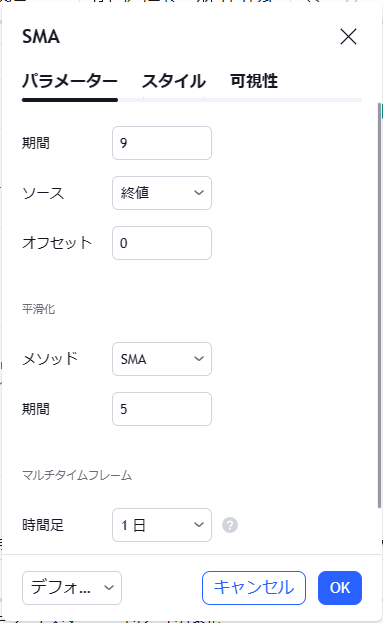This screenshot has height=623, width=383.
Task: Expand the 時間足 dropdown showing 1 日
Action: click(x=162, y=525)
